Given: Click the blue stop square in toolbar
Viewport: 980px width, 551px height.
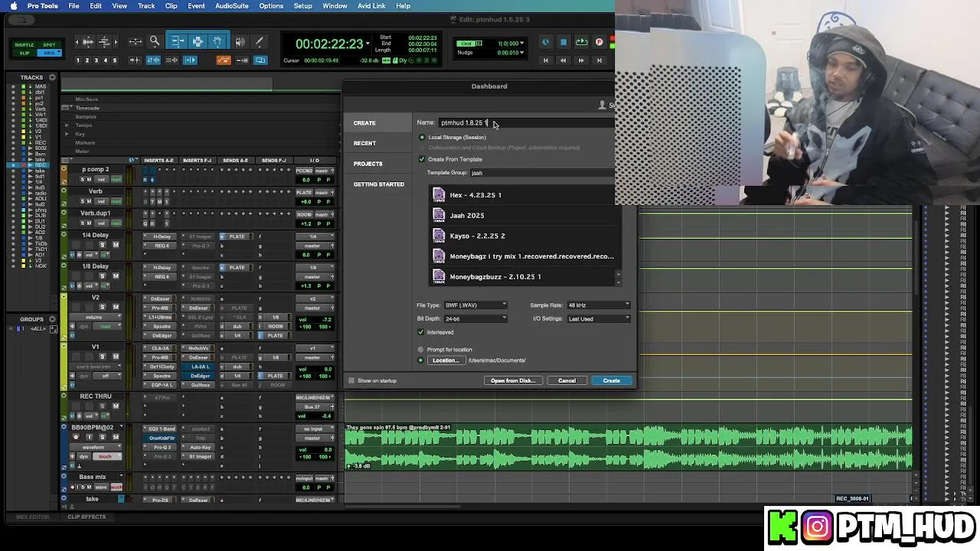Looking at the screenshot, I should pyautogui.click(x=563, y=42).
